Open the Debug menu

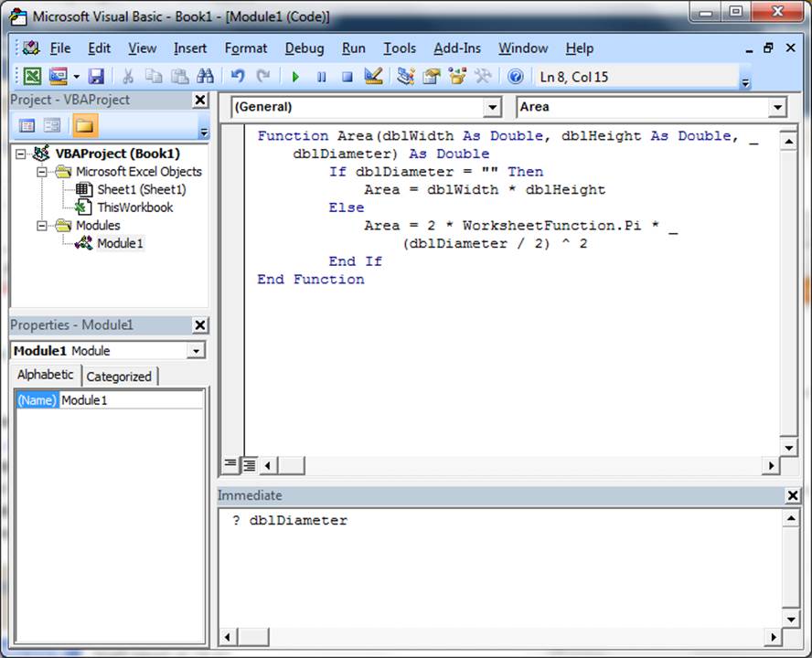coord(304,48)
